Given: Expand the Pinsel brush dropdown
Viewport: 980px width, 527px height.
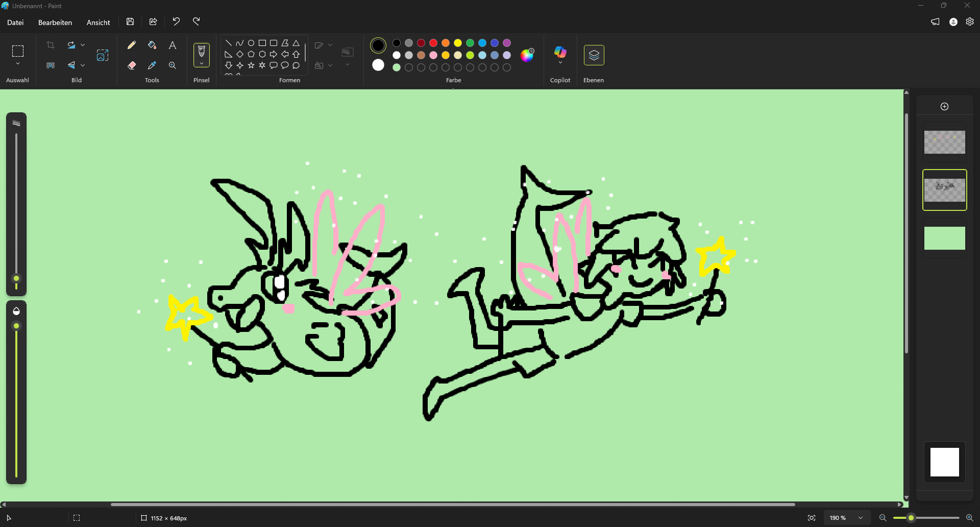Looking at the screenshot, I should (202, 64).
